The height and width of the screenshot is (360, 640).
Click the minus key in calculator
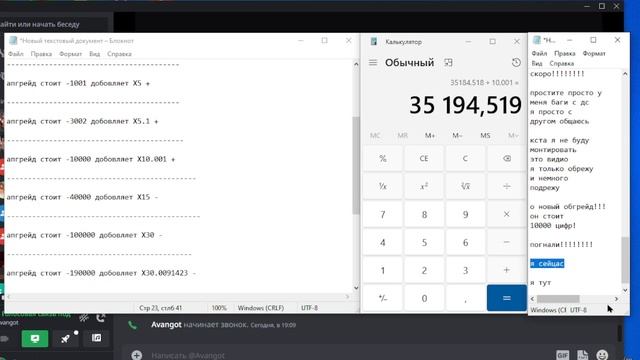click(x=507, y=242)
